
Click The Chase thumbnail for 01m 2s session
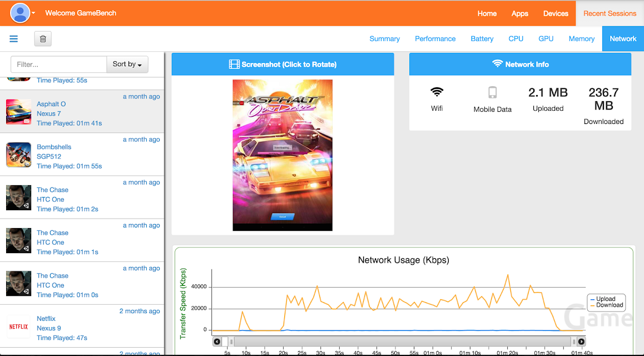tap(18, 197)
